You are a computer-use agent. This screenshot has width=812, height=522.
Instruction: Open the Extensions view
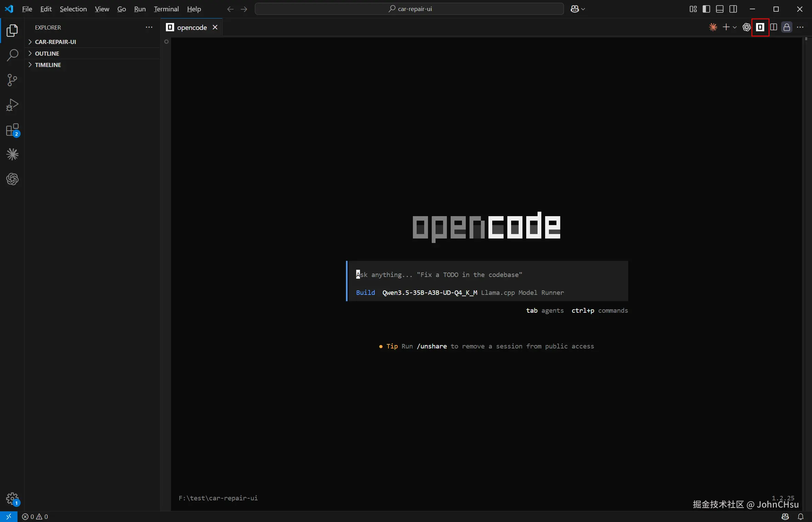[12, 130]
